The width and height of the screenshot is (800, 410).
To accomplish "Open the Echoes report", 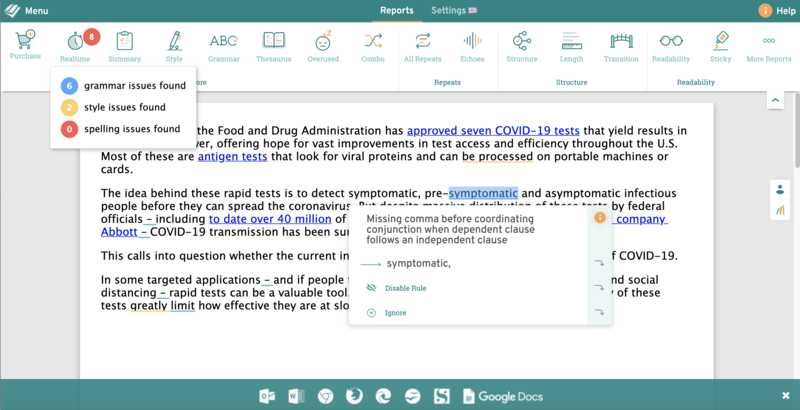I will [472, 45].
